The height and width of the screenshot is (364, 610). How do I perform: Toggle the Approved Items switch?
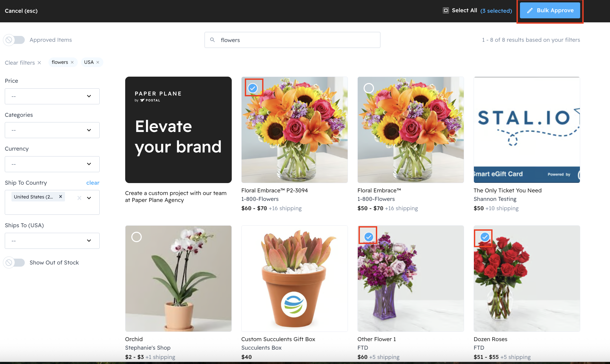(14, 40)
